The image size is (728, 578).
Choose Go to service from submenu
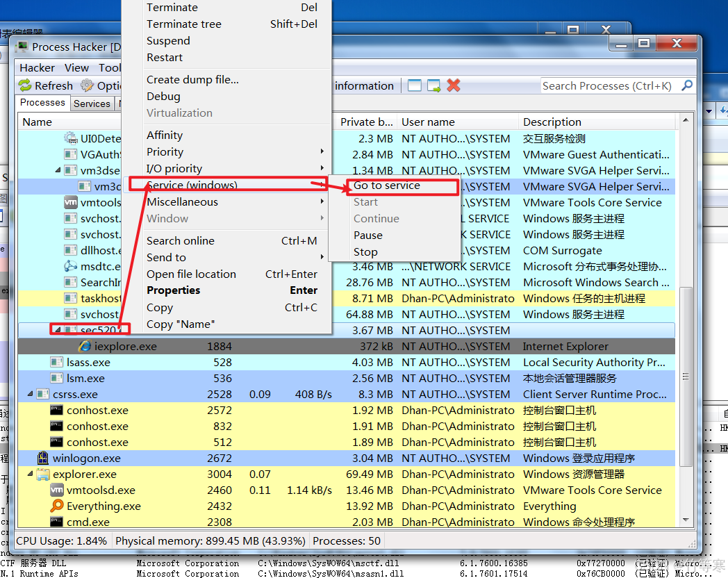387,185
